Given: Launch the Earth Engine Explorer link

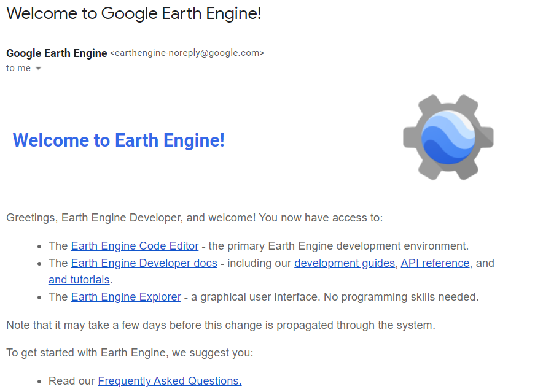Looking at the screenshot, I should tap(126, 297).
